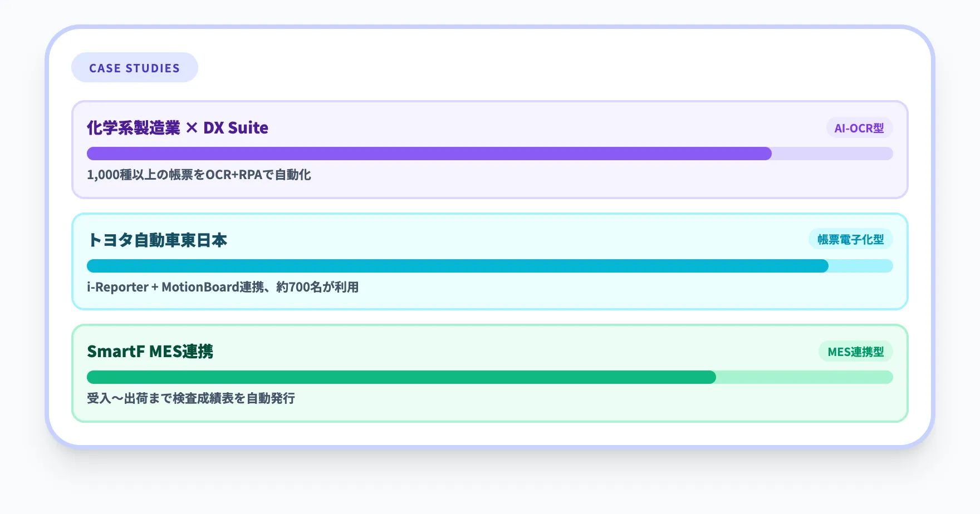Open the SmartF MES連携 case title
The height and width of the screenshot is (514, 980).
tap(150, 352)
